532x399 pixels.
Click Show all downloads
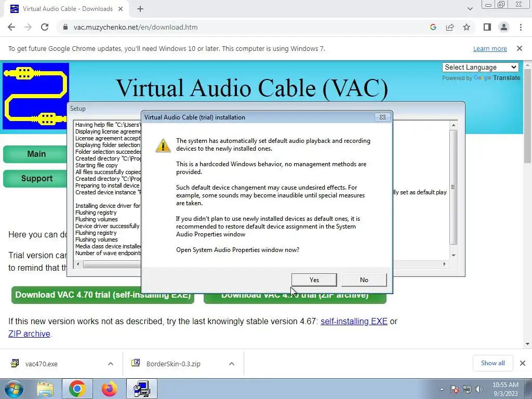[x=493, y=363]
